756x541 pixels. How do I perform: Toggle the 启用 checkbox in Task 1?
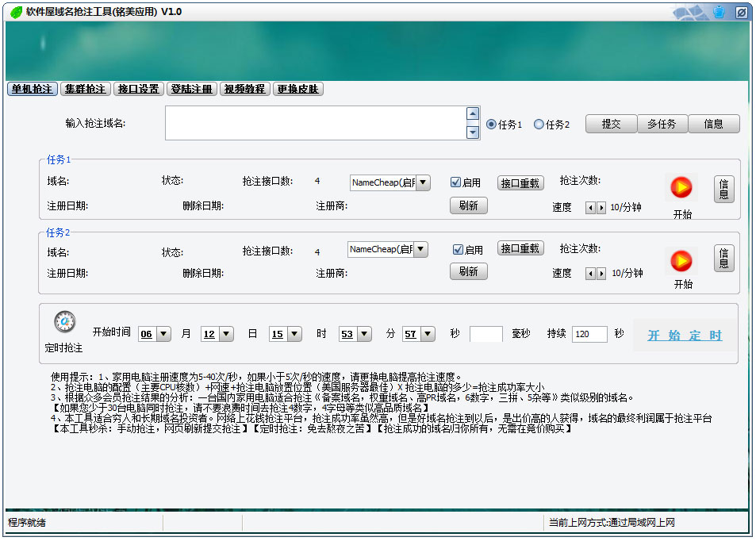455,182
